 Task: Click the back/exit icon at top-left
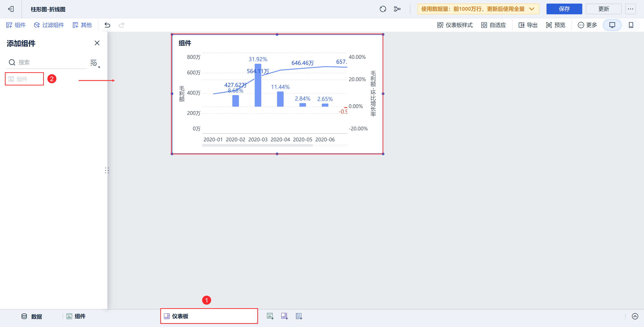point(11,9)
